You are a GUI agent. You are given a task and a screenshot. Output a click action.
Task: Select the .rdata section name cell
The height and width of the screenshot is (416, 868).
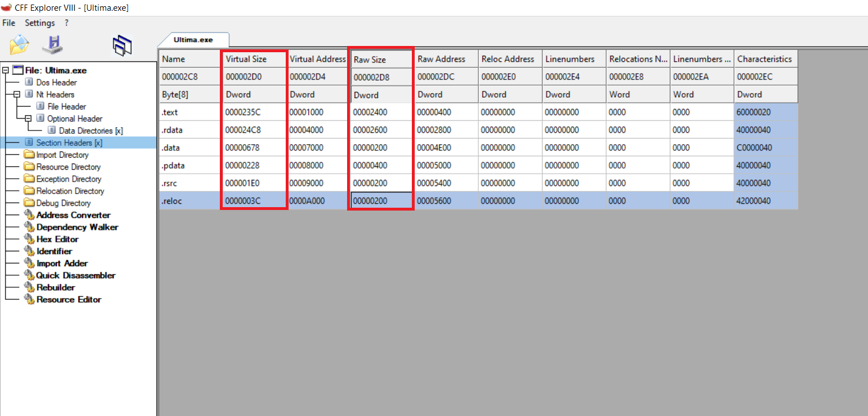(191, 130)
